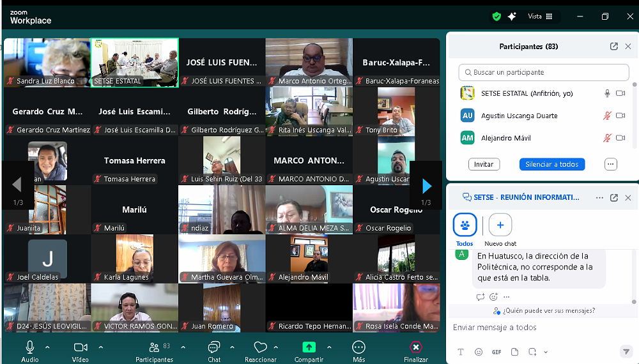The width and height of the screenshot is (639, 364).
Task: Click the Invitar button
Action: point(484,164)
